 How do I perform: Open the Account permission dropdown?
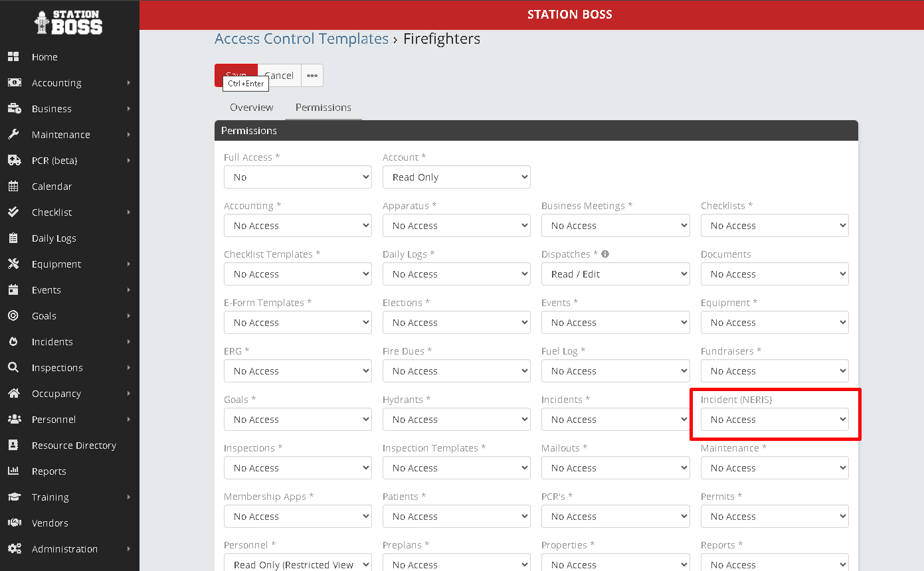coord(456,177)
